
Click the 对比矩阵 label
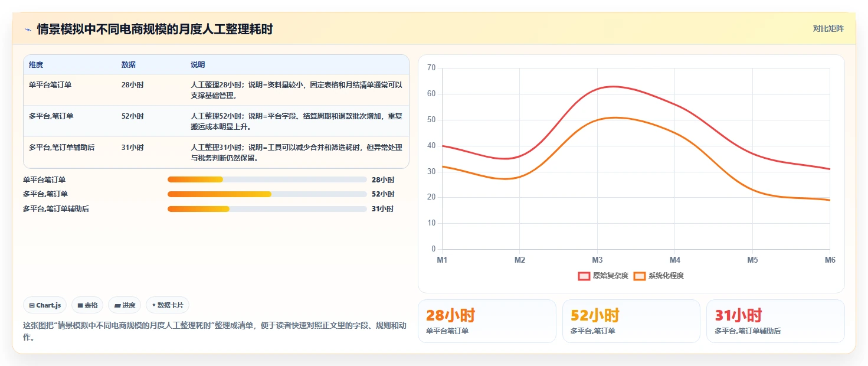click(828, 29)
